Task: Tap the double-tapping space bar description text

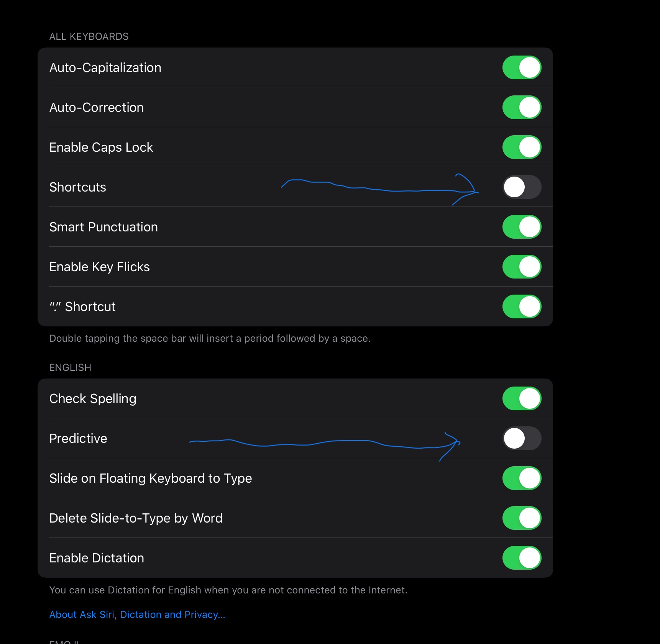Action: click(210, 338)
